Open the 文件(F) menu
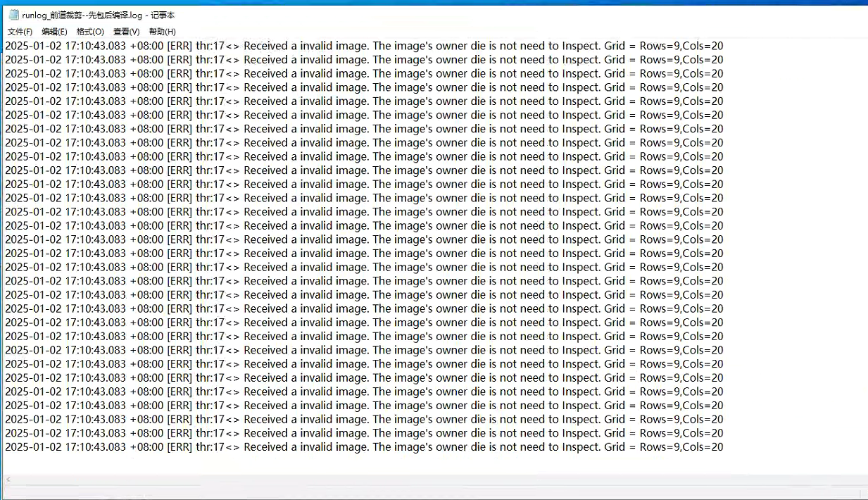868x500 pixels. 20,32
